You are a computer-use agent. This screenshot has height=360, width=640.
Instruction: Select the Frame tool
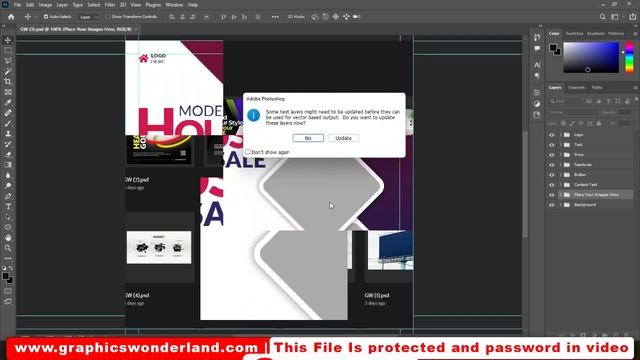tap(8, 92)
